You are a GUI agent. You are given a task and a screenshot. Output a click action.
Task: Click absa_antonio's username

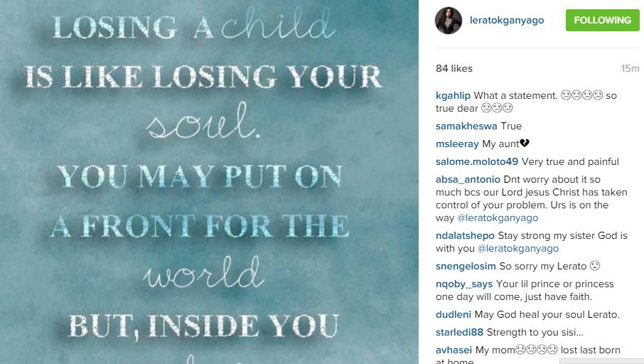[468, 180]
